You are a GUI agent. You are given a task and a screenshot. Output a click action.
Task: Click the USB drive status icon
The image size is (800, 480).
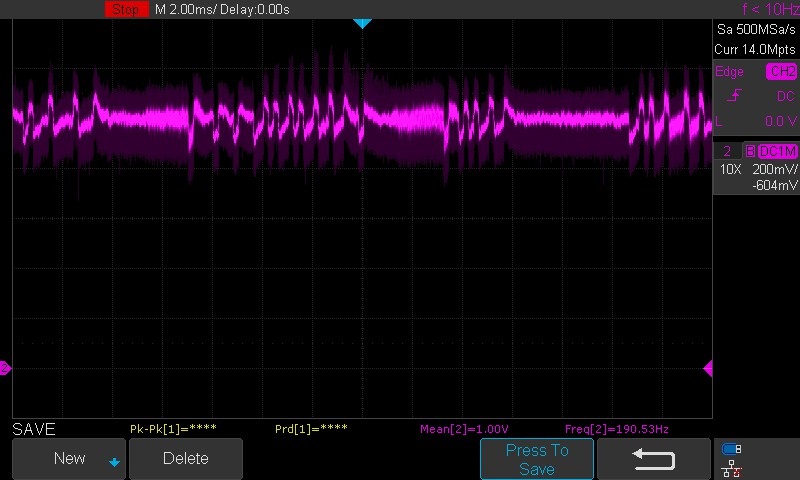tap(732, 449)
